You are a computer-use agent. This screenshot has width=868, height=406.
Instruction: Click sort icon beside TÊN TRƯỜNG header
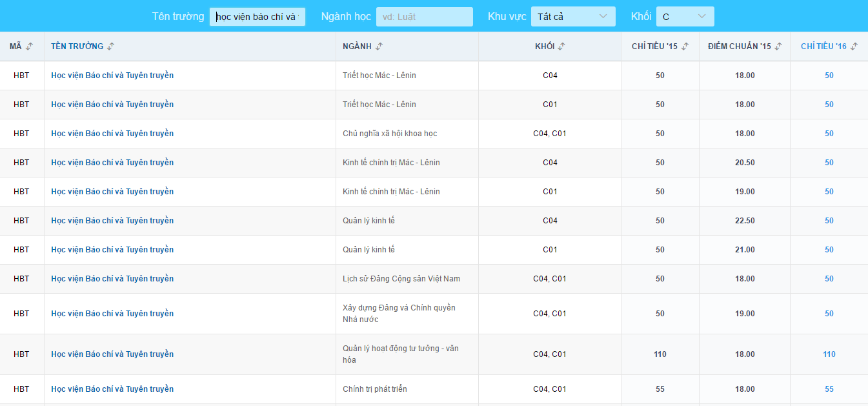click(x=111, y=46)
